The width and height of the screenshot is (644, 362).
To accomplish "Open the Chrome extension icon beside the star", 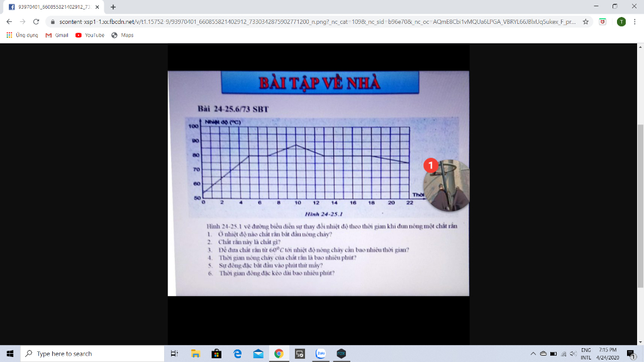I will point(602,22).
